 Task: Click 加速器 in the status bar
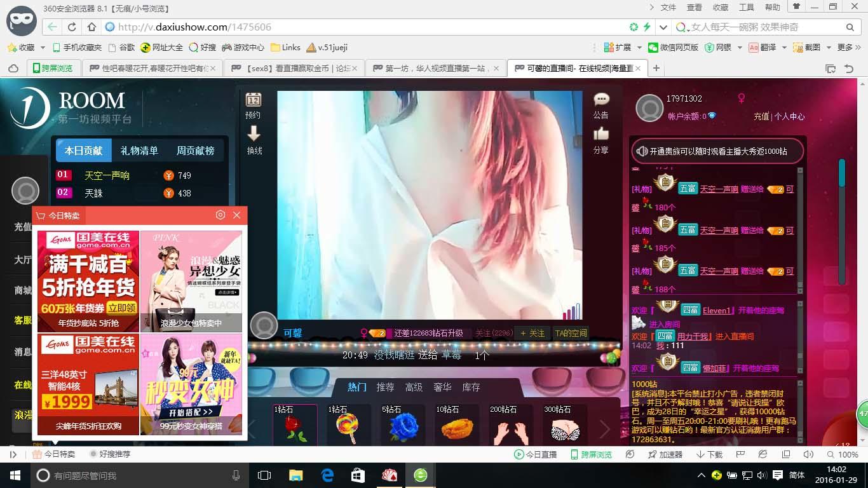pos(665,454)
